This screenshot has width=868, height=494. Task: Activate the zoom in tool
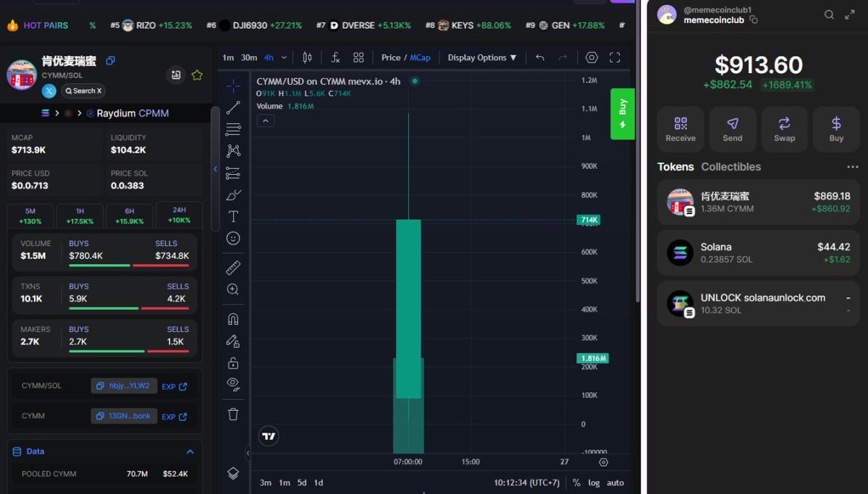pos(233,289)
